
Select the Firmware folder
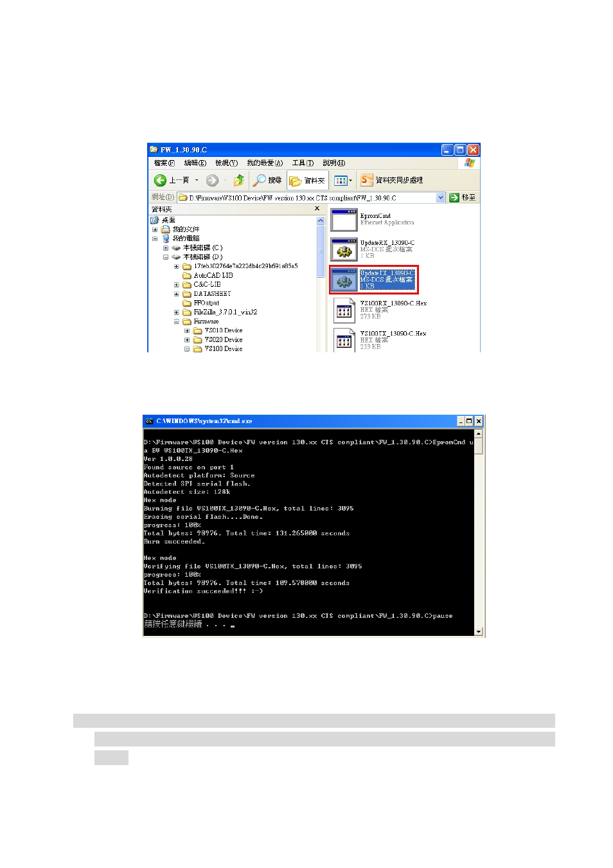pyautogui.click(x=206, y=321)
